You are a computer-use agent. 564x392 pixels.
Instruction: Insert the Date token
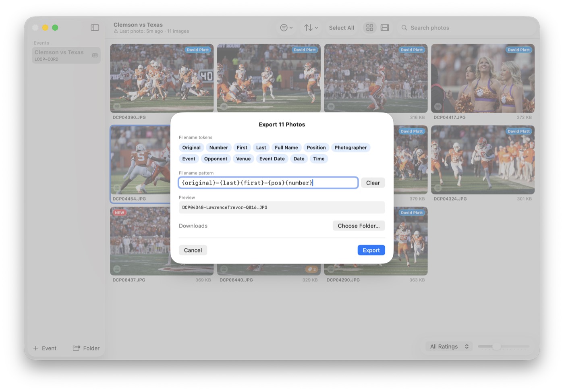[x=299, y=159]
